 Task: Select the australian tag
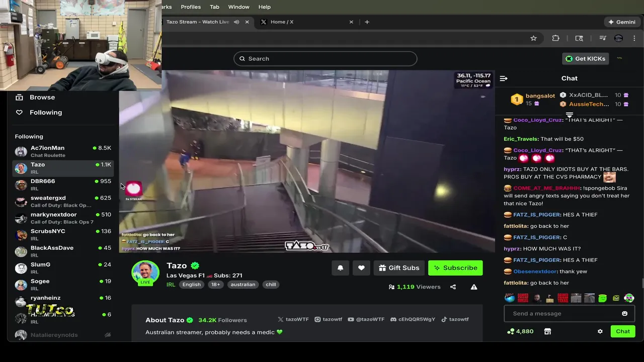pos(243,285)
